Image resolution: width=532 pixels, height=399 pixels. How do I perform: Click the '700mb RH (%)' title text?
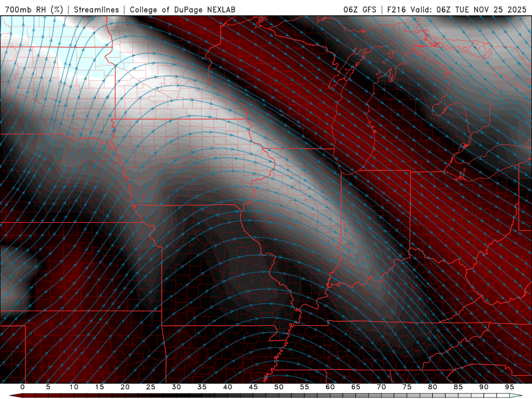tap(35, 9)
